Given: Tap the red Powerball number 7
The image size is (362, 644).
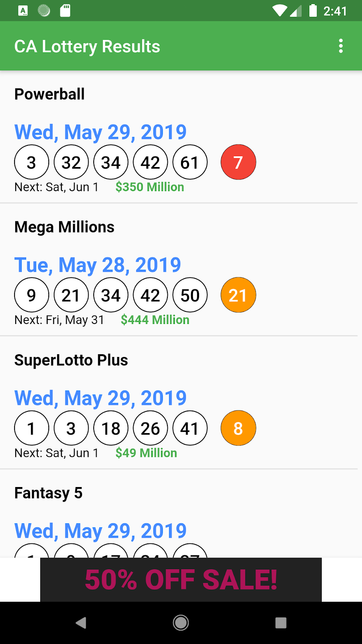Looking at the screenshot, I should click(238, 162).
